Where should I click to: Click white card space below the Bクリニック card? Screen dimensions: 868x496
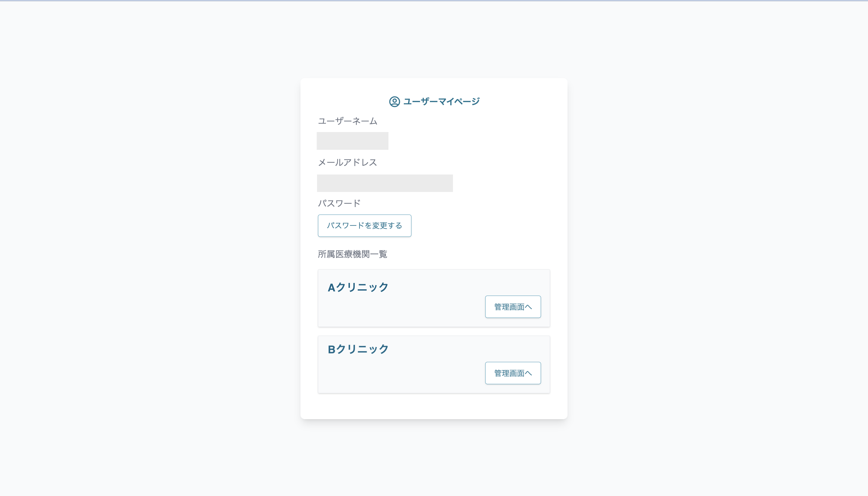point(434,406)
